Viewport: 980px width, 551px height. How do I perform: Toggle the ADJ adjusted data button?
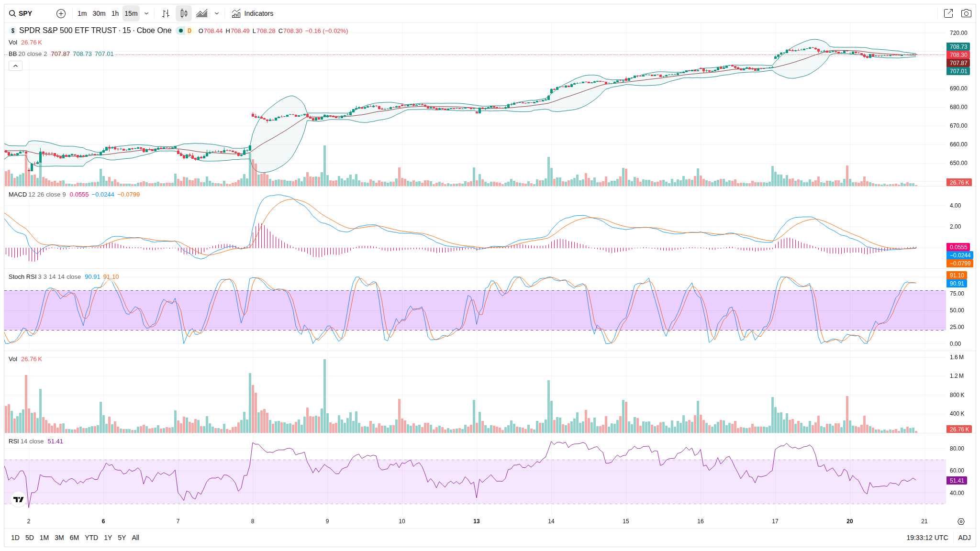pyautogui.click(x=964, y=538)
